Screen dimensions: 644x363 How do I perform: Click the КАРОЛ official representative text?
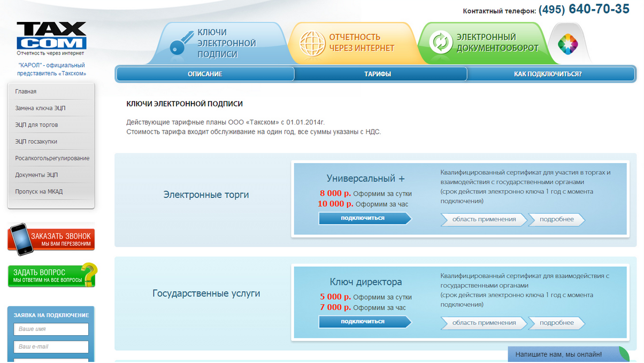click(x=51, y=69)
